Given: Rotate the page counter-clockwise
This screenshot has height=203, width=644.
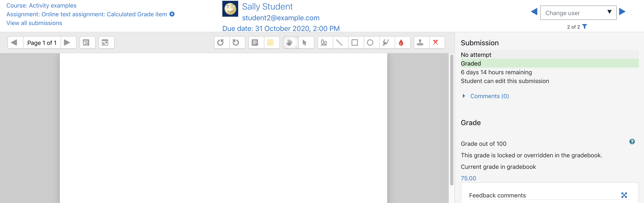Looking at the screenshot, I should 222,43.
